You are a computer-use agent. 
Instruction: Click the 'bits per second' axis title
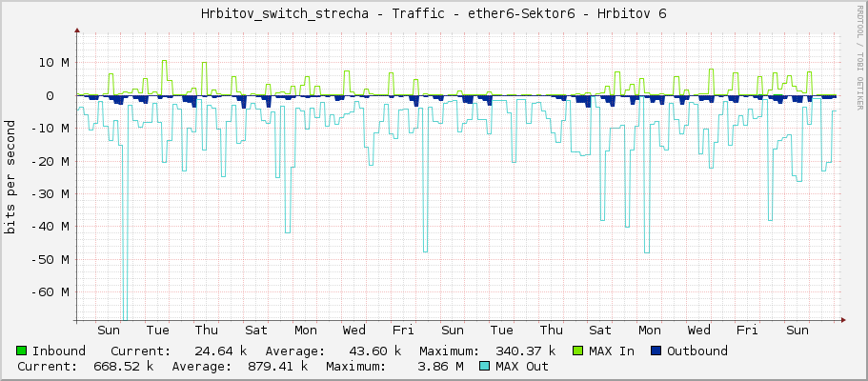pos(10,177)
